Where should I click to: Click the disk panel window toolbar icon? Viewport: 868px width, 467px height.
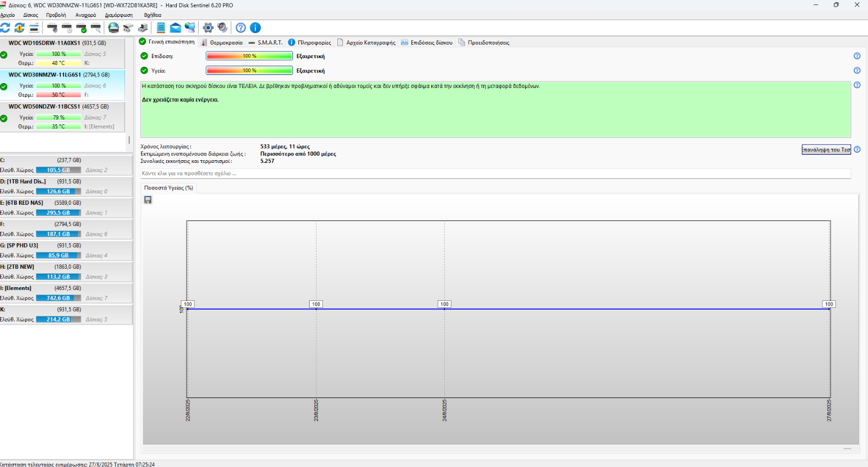tap(34, 28)
